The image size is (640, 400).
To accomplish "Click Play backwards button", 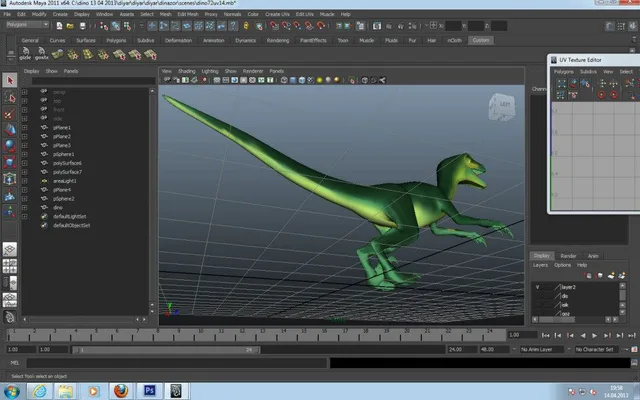I will pos(582,336).
